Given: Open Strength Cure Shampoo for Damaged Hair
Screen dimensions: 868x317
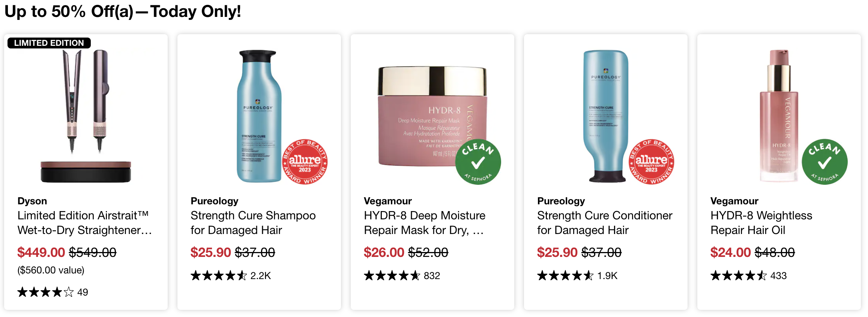Looking at the screenshot, I should click(x=253, y=223).
